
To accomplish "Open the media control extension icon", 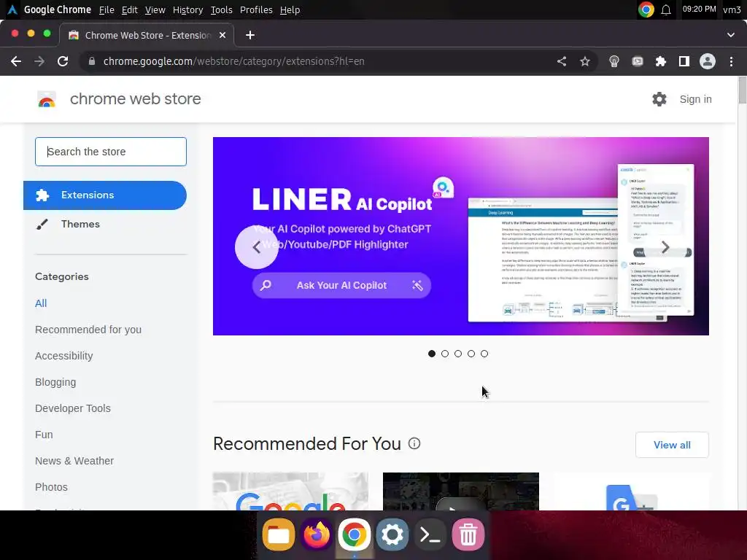I will [x=638, y=61].
